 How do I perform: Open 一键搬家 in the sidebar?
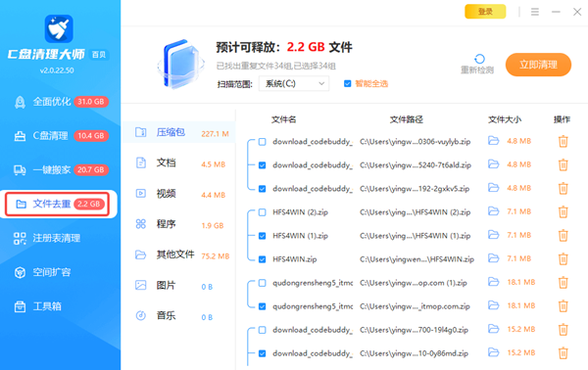[61, 169]
